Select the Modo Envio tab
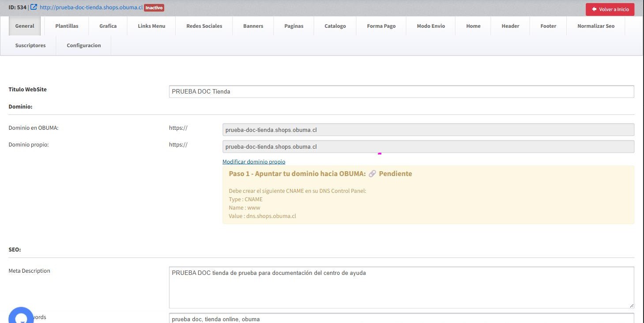This screenshot has width=644, height=323. pyautogui.click(x=431, y=26)
